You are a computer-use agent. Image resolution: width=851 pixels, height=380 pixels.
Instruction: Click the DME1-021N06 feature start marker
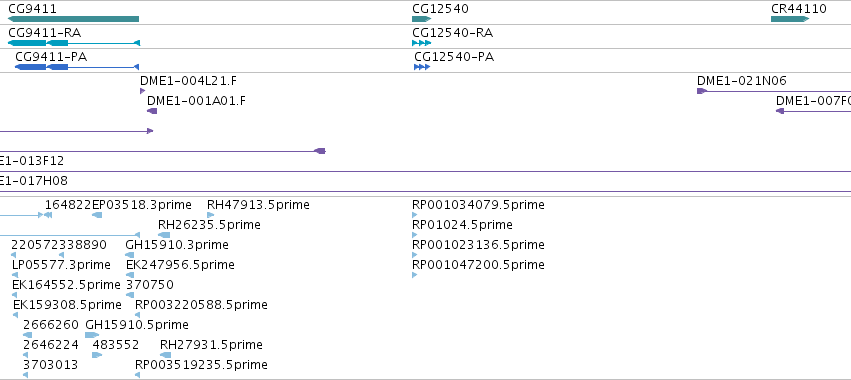(701, 91)
